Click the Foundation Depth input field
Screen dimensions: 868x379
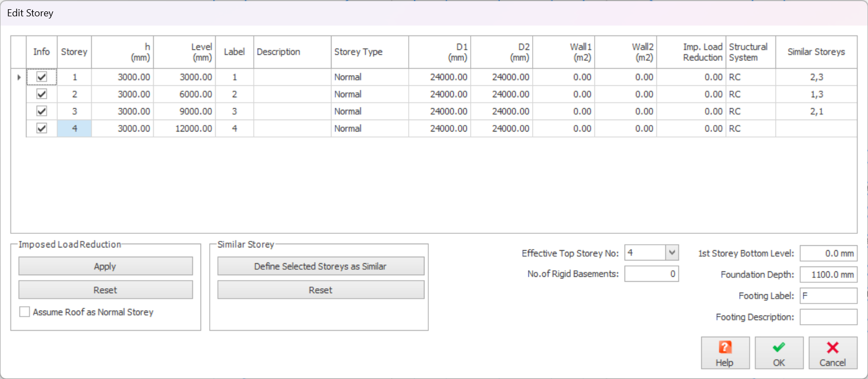click(x=828, y=275)
